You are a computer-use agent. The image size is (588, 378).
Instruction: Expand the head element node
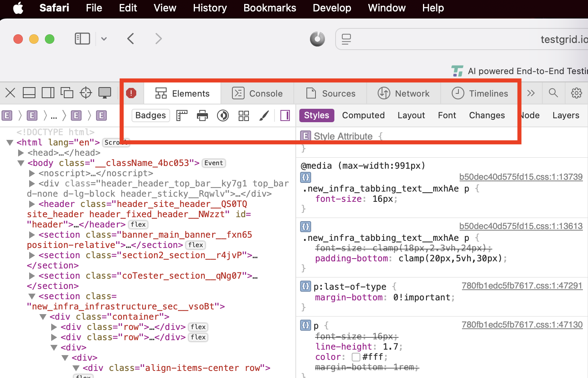click(x=21, y=153)
